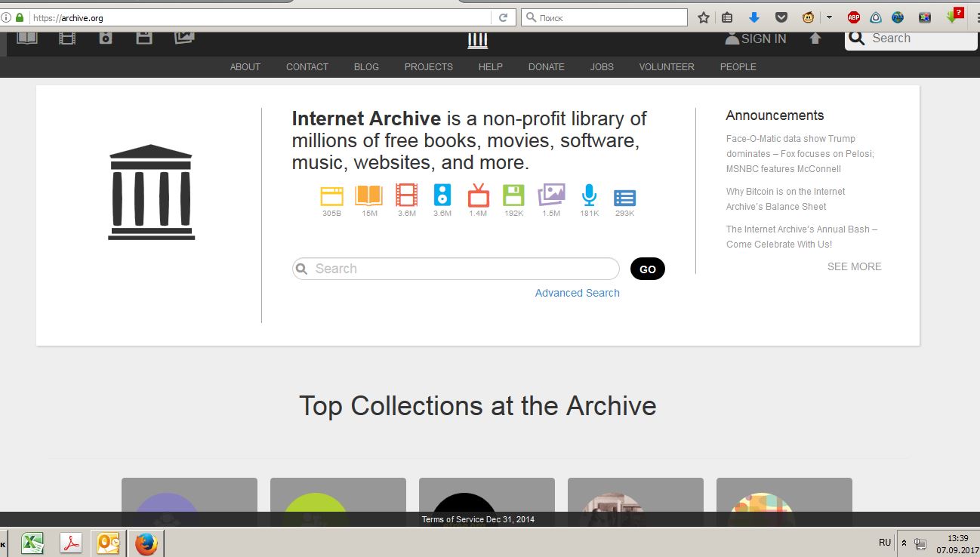
Task: Open the PEOPLE menu item
Action: point(738,66)
